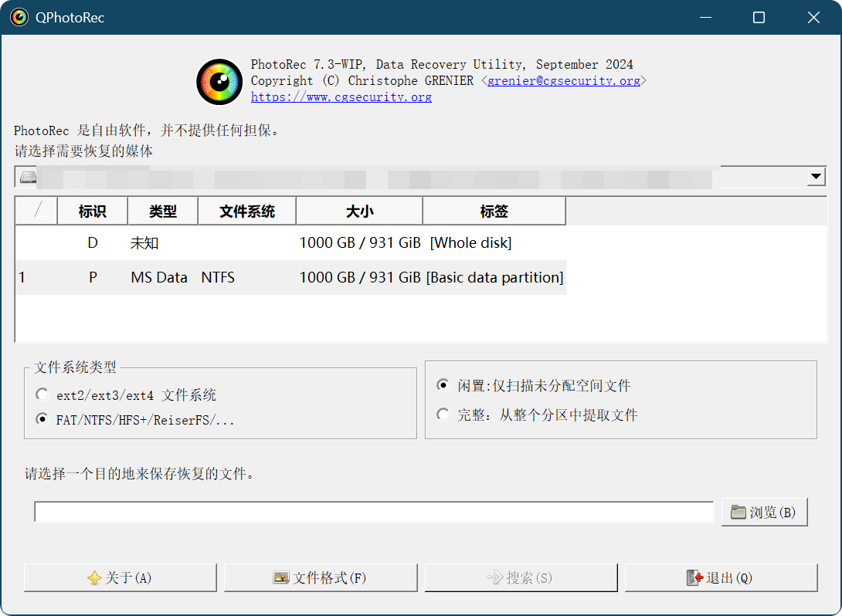This screenshot has height=616, width=842.
Task: Click the NTFS cell in partition row
Action: [218, 277]
